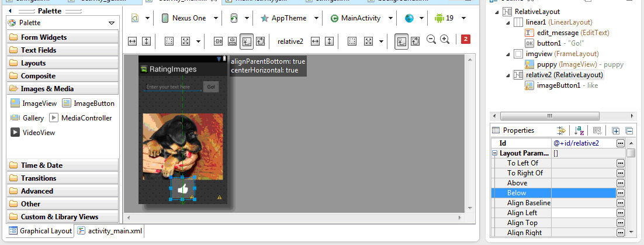The height and width of the screenshot is (245, 644).
Task: Switch to the activity_main.xml tab
Action: pyautogui.click(x=110, y=230)
